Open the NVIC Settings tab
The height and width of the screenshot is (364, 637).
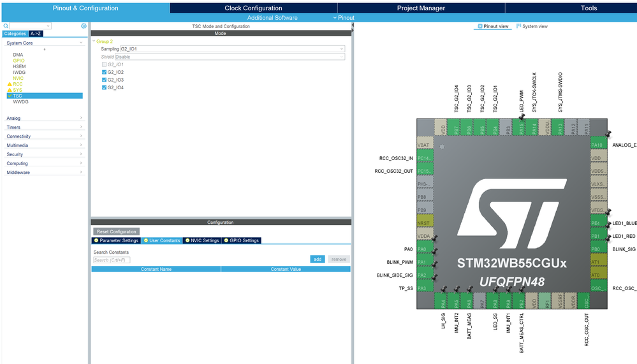pyautogui.click(x=202, y=240)
